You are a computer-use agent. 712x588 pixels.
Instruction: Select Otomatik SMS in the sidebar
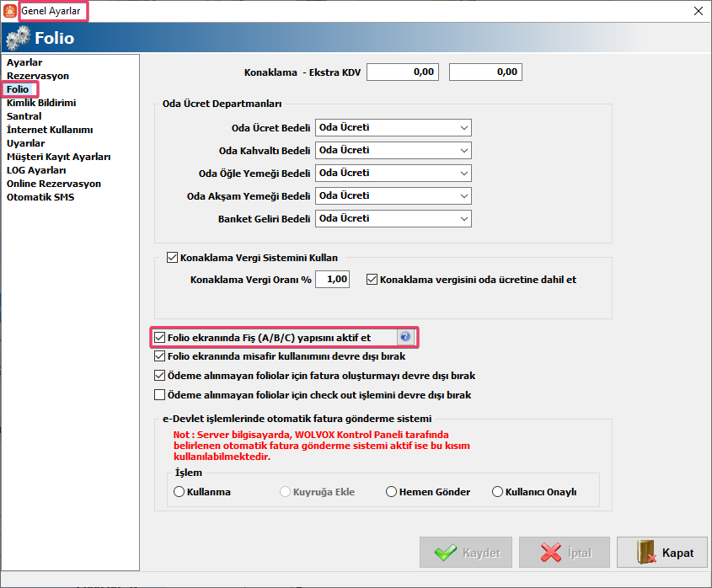click(x=40, y=197)
